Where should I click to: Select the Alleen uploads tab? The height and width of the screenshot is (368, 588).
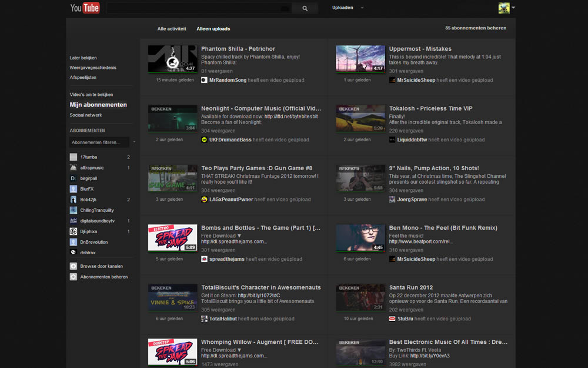click(x=212, y=28)
